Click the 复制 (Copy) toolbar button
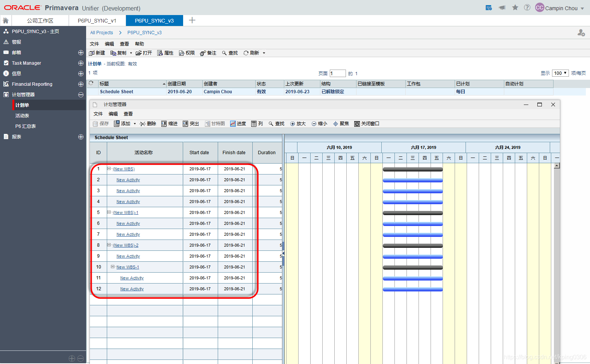This screenshot has width=590, height=364. (x=118, y=53)
